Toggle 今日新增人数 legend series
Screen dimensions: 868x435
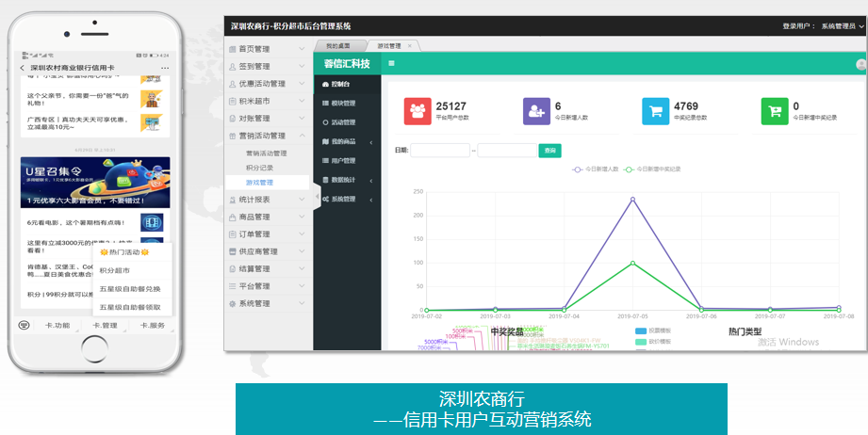pos(596,169)
